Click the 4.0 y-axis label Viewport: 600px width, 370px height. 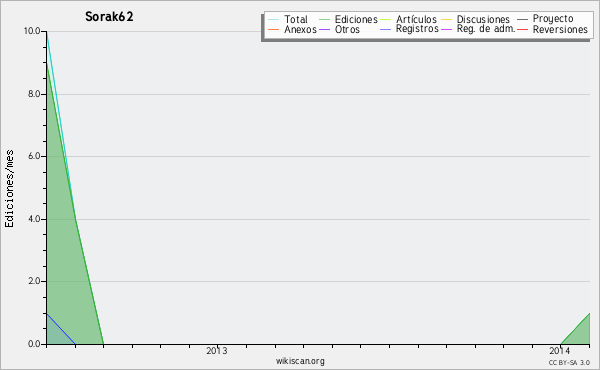point(34,219)
